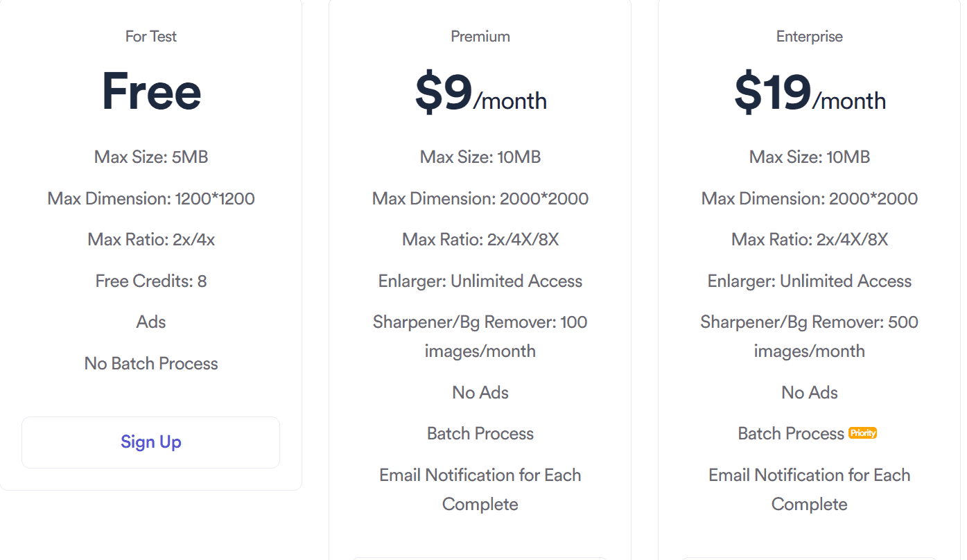Click the For Test plan label
967x560 pixels.
150,36
